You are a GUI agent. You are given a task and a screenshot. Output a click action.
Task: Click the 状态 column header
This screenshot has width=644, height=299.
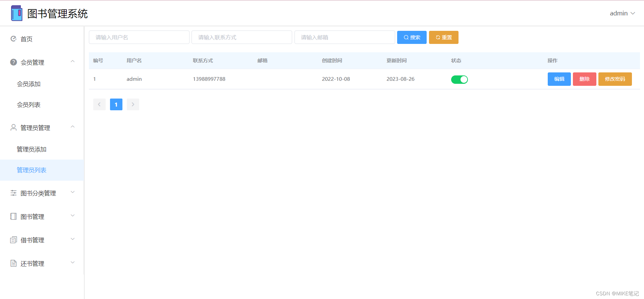(x=456, y=61)
